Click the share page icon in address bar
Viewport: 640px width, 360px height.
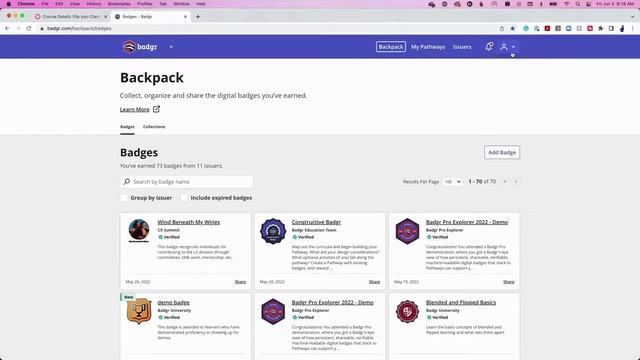point(502,28)
